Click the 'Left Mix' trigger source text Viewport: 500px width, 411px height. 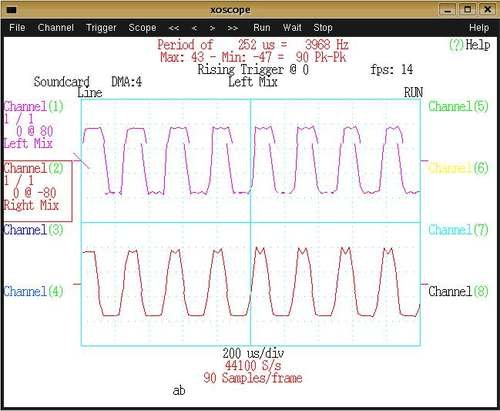click(x=253, y=82)
